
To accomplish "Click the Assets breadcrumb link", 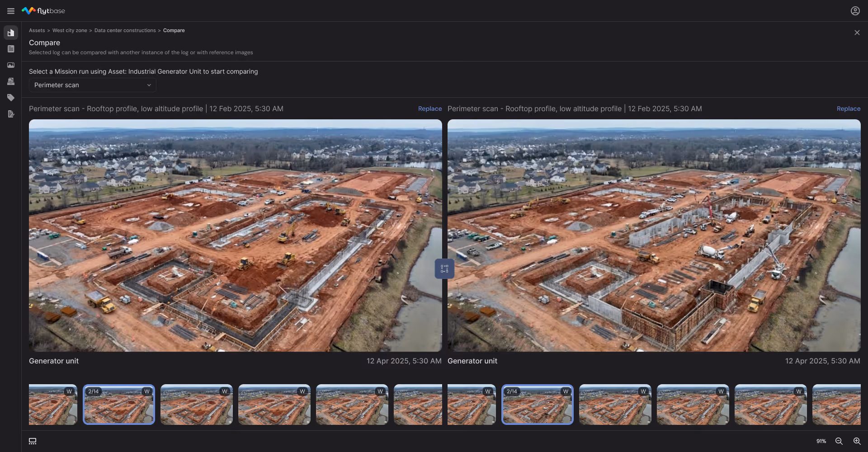I will [x=37, y=30].
